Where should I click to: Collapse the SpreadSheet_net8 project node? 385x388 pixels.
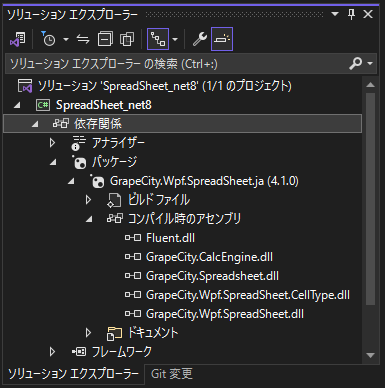[17, 105]
